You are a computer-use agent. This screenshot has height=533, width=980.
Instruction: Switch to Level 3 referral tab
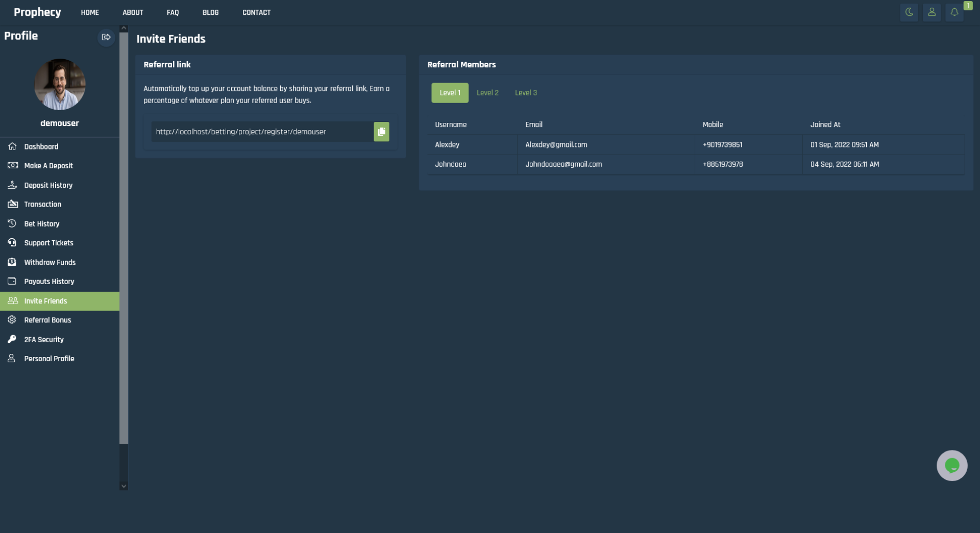(x=526, y=93)
